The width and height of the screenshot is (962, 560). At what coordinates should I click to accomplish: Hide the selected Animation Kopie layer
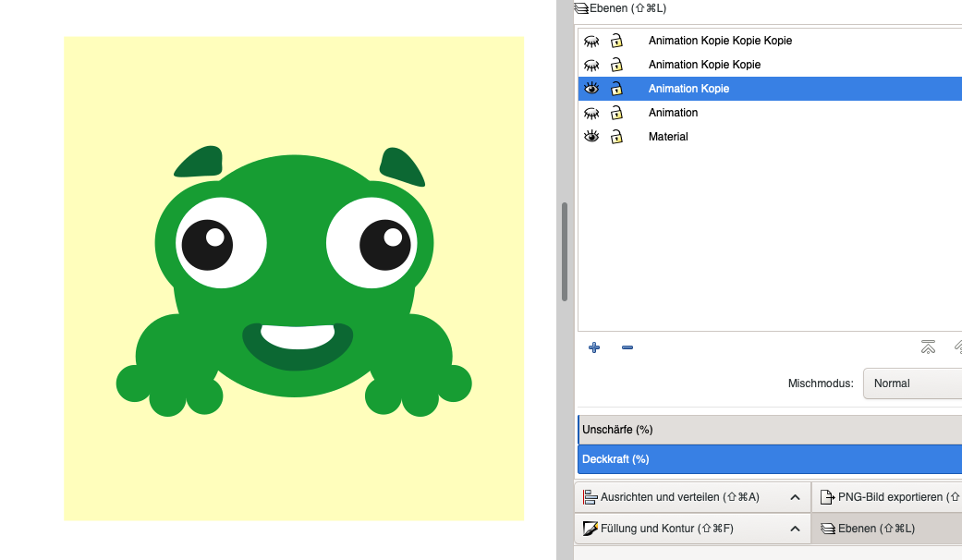tap(592, 89)
